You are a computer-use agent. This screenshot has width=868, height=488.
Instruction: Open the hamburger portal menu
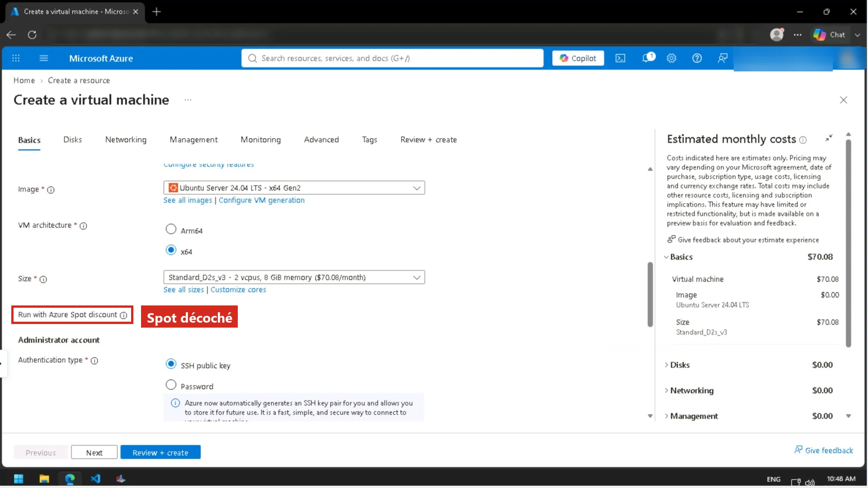(44, 58)
